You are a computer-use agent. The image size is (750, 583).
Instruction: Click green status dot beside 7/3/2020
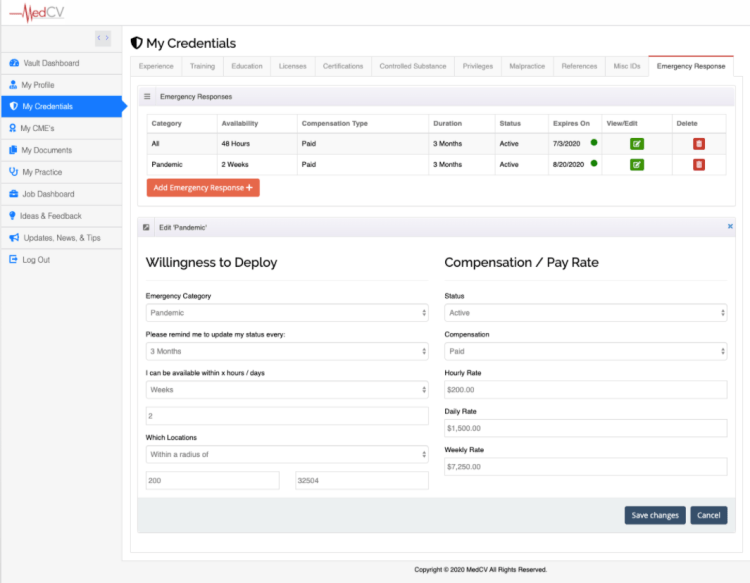tap(594, 143)
